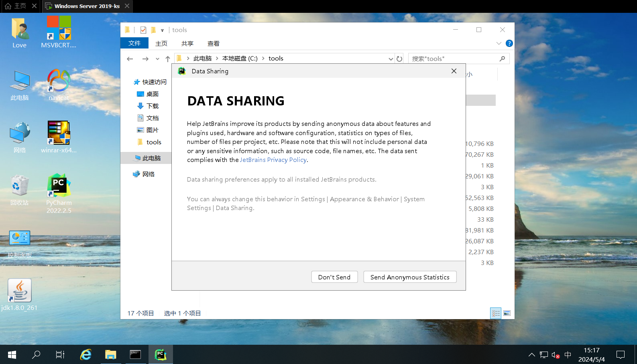The image size is (637, 364).
Task: Launch the Navicat desktop shortcut
Action: [x=59, y=85]
